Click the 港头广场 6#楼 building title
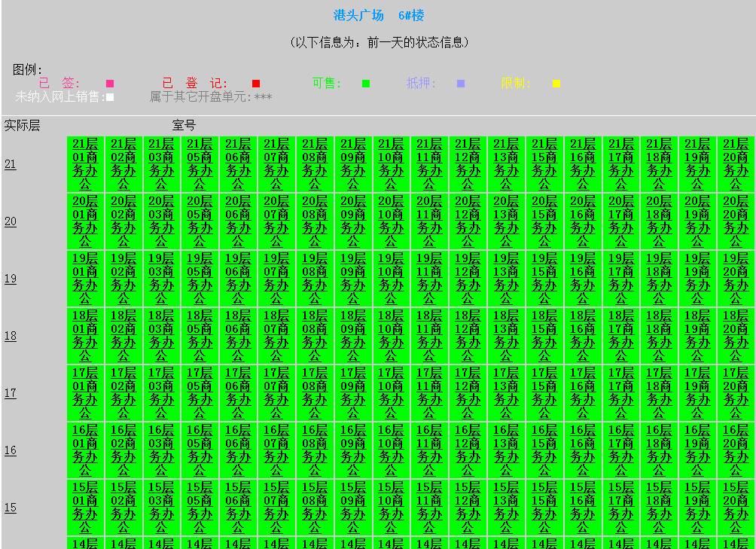The width and height of the screenshot is (756, 549). [x=378, y=13]
